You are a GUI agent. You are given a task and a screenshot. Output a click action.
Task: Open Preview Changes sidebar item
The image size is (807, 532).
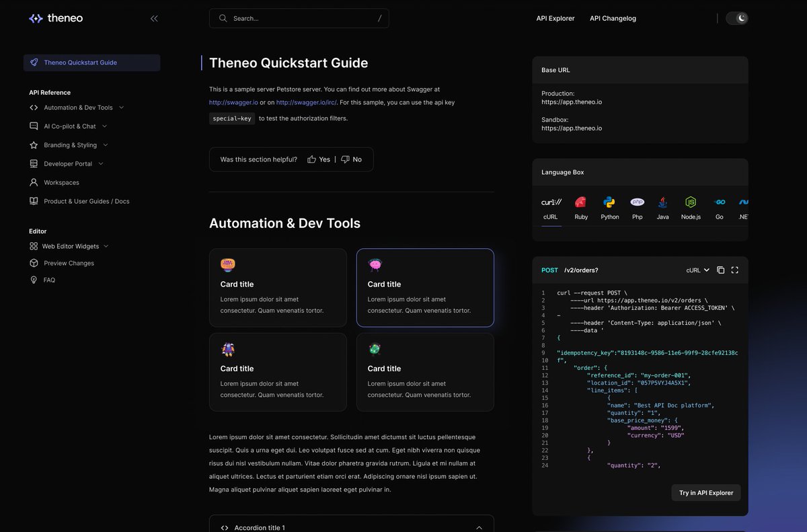69,263
